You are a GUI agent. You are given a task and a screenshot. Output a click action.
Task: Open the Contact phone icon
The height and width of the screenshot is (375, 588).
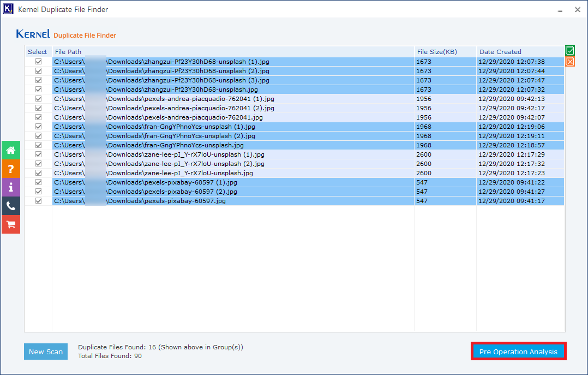11,206
